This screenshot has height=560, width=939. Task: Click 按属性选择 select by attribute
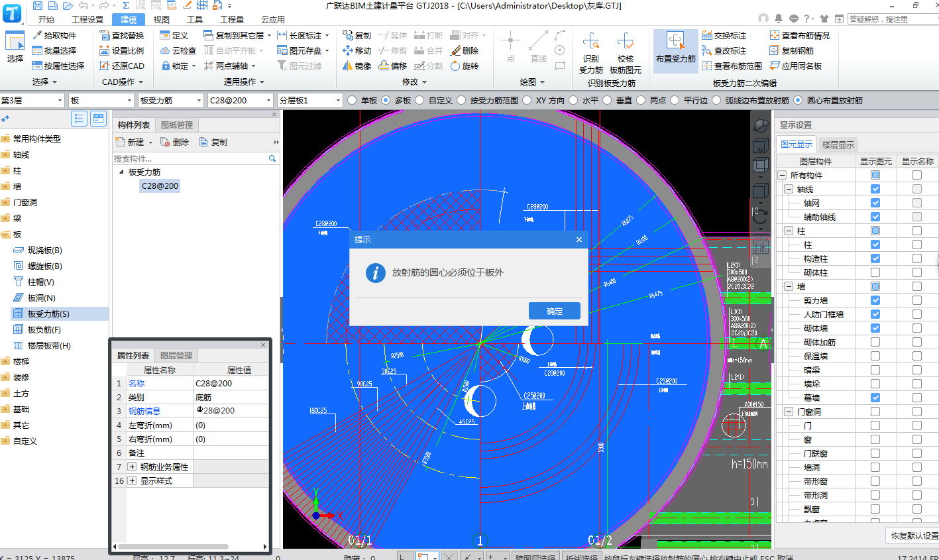pos(58,66)
